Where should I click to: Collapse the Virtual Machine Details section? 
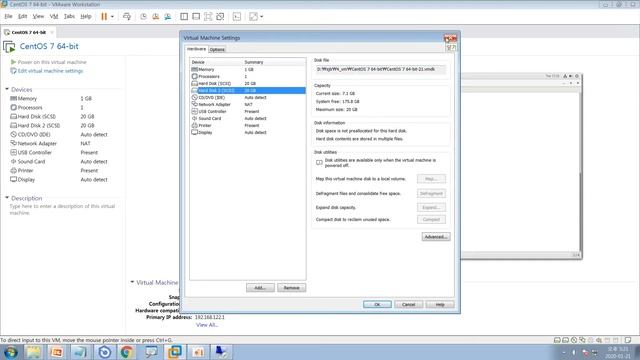tap(132, 282)
